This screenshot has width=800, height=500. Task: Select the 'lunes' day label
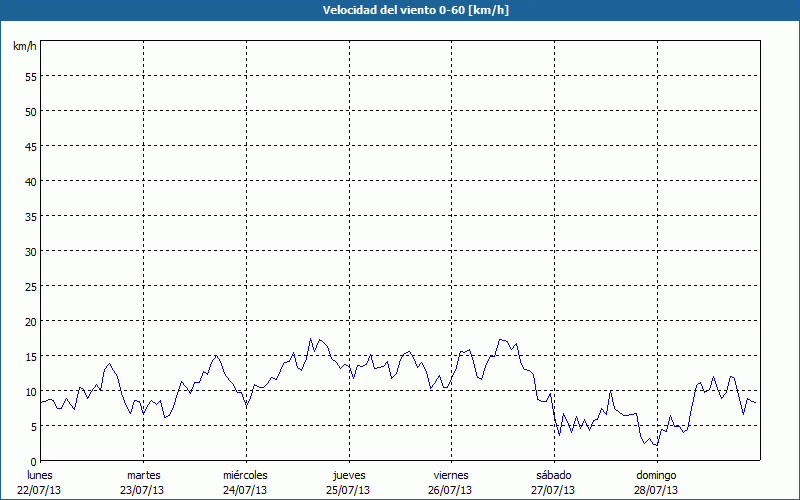click(40, 475)
